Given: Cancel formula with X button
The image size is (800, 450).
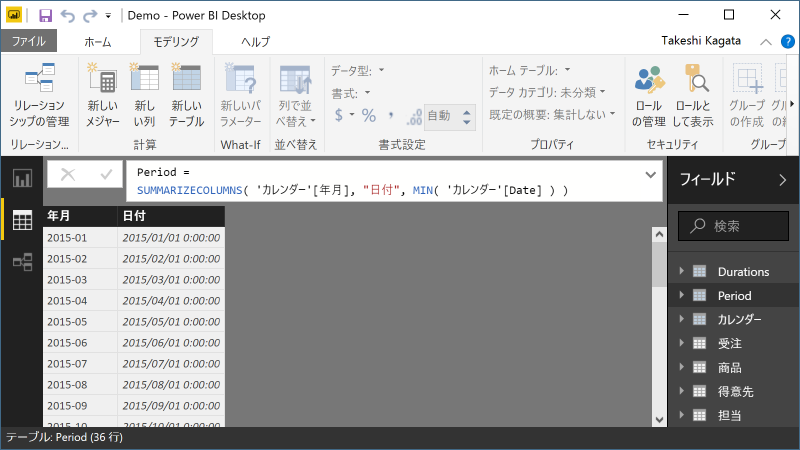Looking at the screenshot, I should [x=67, y=175].
